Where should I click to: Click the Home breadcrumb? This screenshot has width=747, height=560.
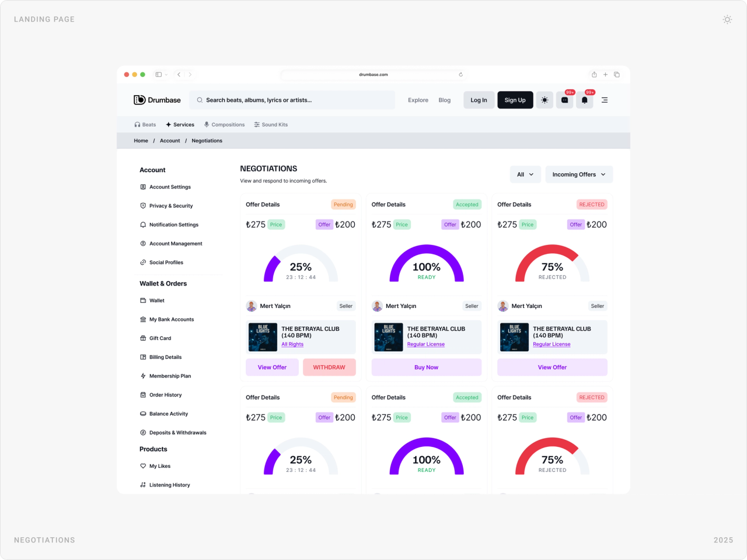pos(141,141)
